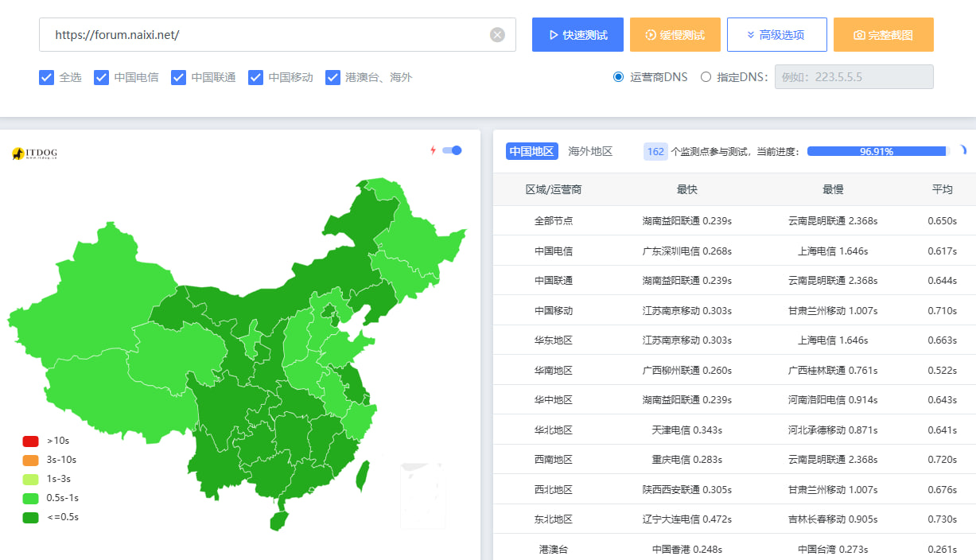Click the red >10s legend swatch

(x=30, y=441)
